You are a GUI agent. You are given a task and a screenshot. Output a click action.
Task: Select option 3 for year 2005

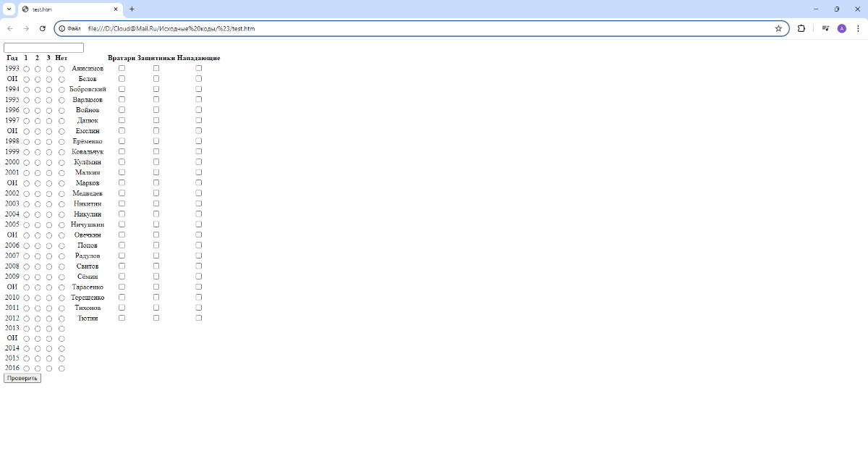pyautogui.click(x=49, y=225)
